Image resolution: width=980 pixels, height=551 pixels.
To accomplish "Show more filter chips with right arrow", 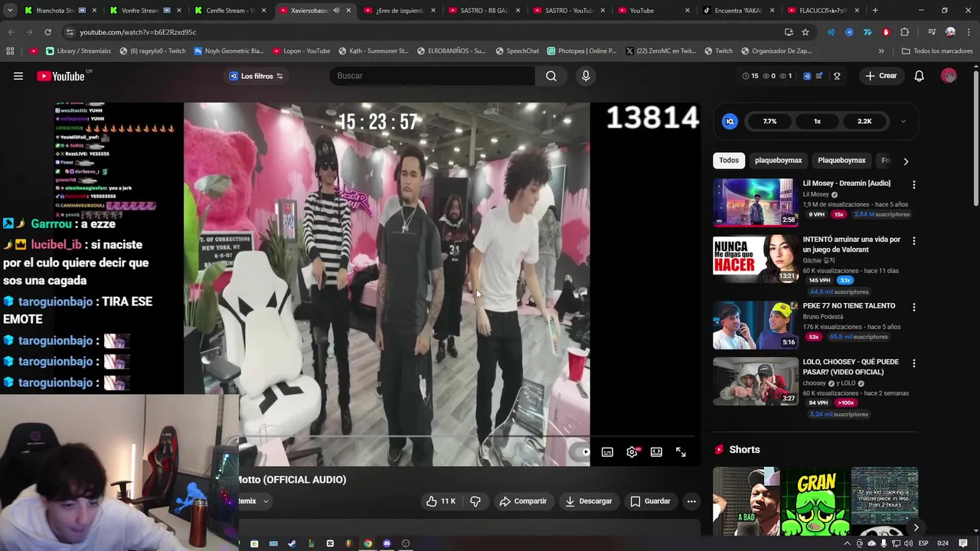I will 906,161.
